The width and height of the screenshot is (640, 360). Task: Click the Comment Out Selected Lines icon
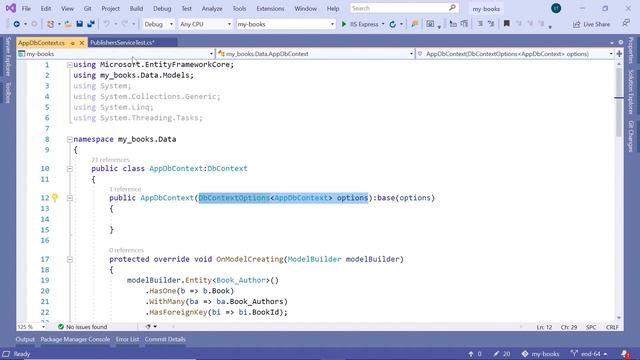[x=480, y=24]
